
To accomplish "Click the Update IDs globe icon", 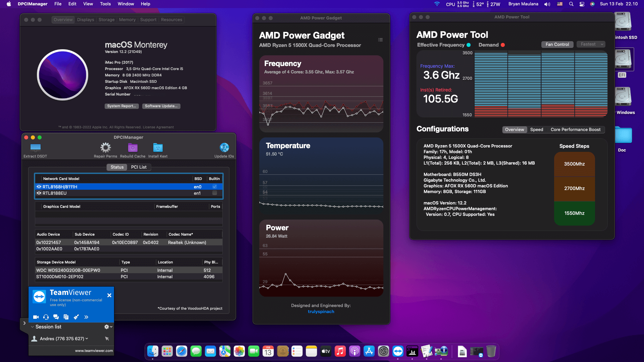I will tap(224, 147).
